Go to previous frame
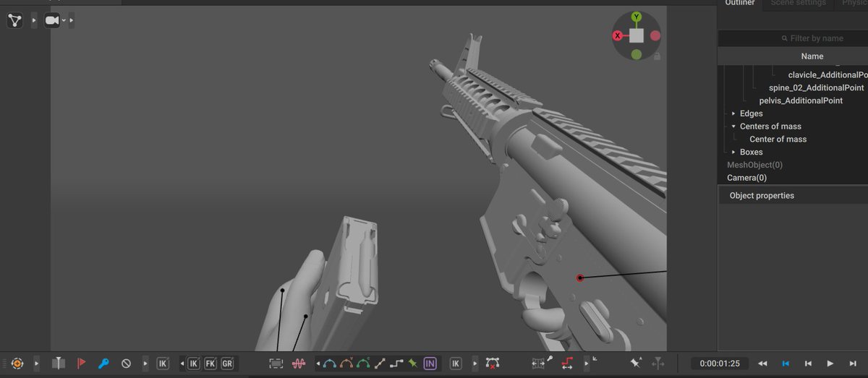 point(808,364)
